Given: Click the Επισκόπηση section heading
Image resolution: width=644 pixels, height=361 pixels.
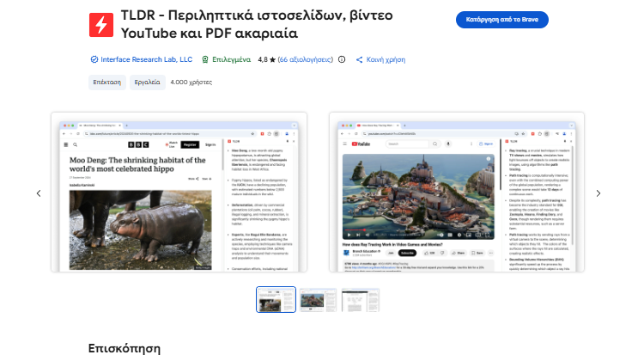Looking at the screenshot, I should click(x=125, y=348).
